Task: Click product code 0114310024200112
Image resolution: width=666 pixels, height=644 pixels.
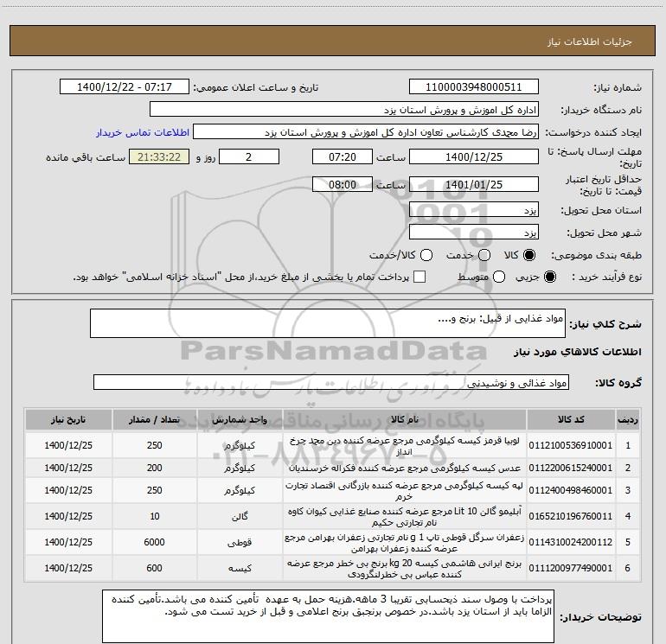Action: (571, 542)
